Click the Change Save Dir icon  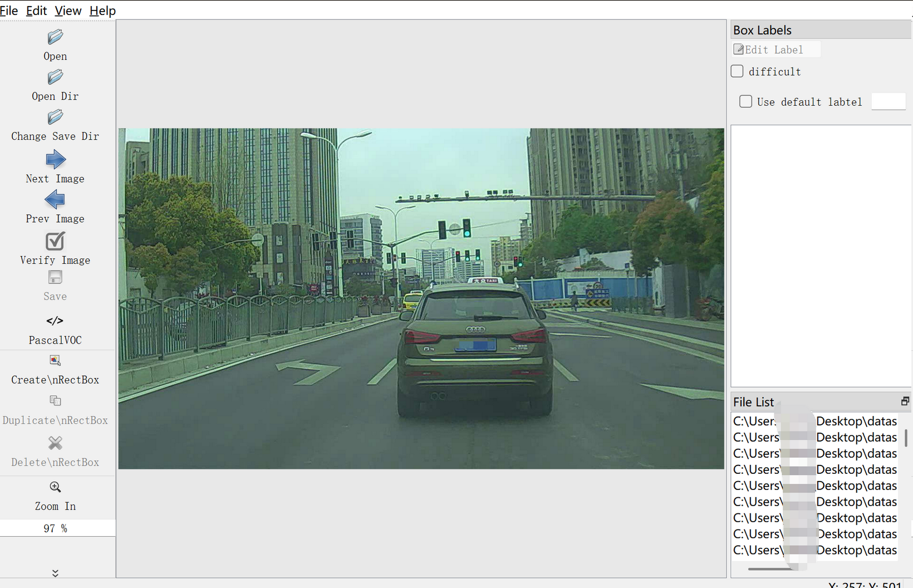point(55,117)
